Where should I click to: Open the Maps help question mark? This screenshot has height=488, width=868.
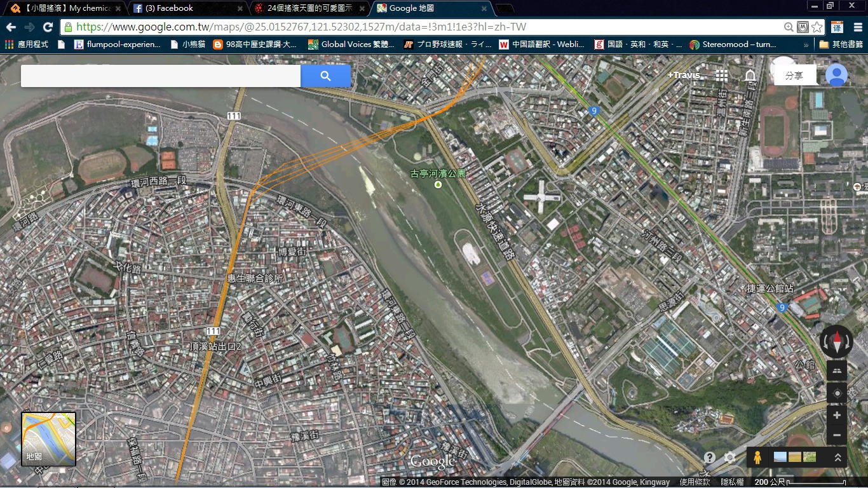pos(710,457)
